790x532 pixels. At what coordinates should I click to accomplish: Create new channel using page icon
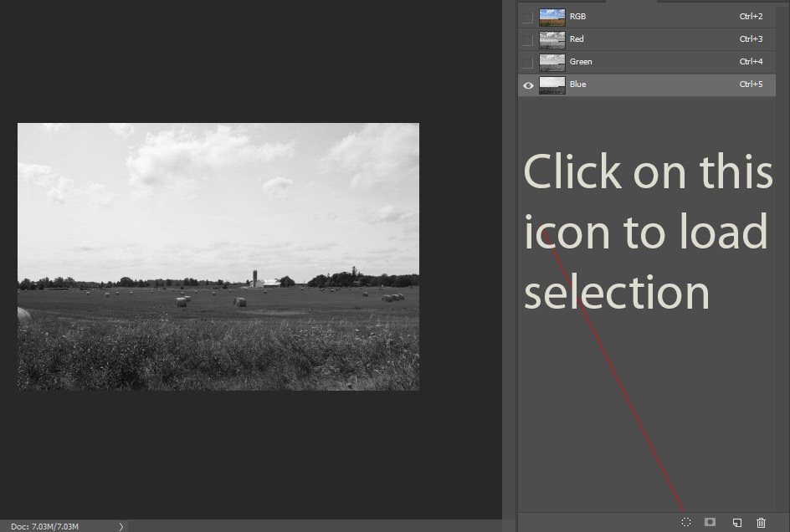click(x=736, y=522)
